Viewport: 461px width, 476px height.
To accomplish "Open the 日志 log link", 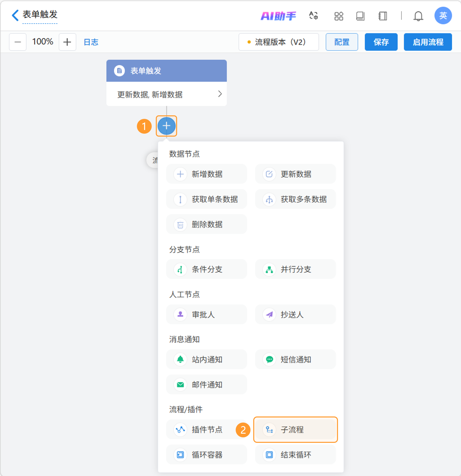I will [x=91, y=42].
